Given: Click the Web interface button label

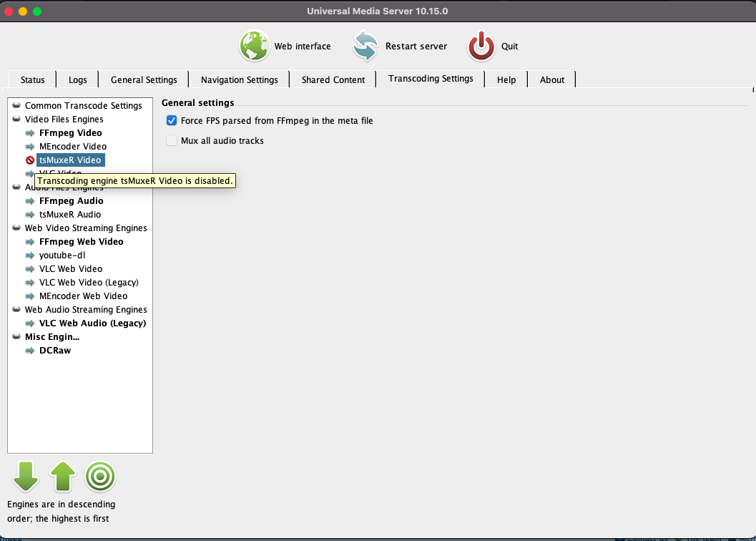Looking at the screenshot, I should (x=303, y=47).
